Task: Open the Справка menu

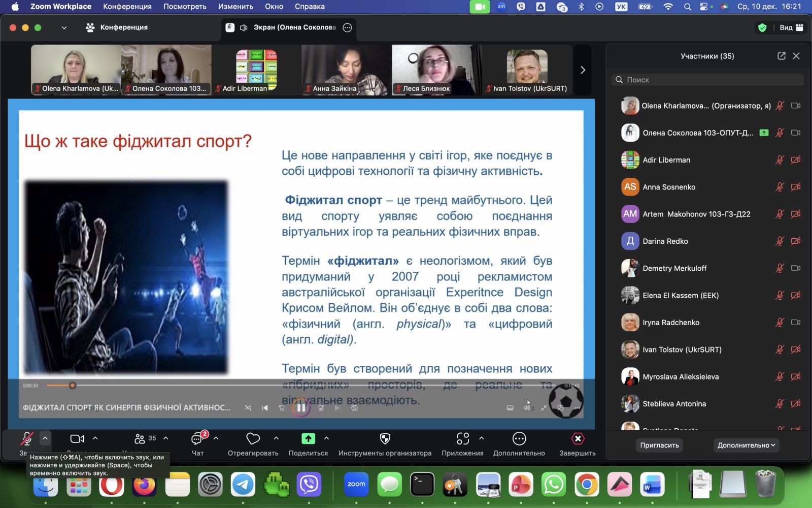Action: (x=309, y=7)
